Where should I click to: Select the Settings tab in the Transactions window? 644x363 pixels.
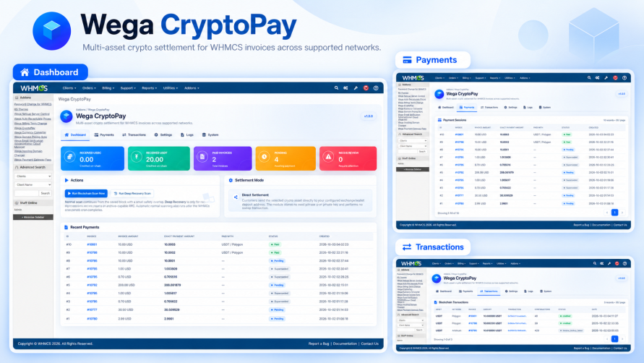pos(511,291)
